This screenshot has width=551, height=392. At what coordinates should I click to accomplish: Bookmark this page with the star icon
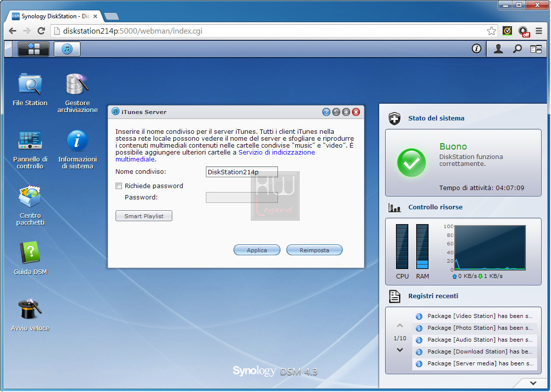[492, 31]
